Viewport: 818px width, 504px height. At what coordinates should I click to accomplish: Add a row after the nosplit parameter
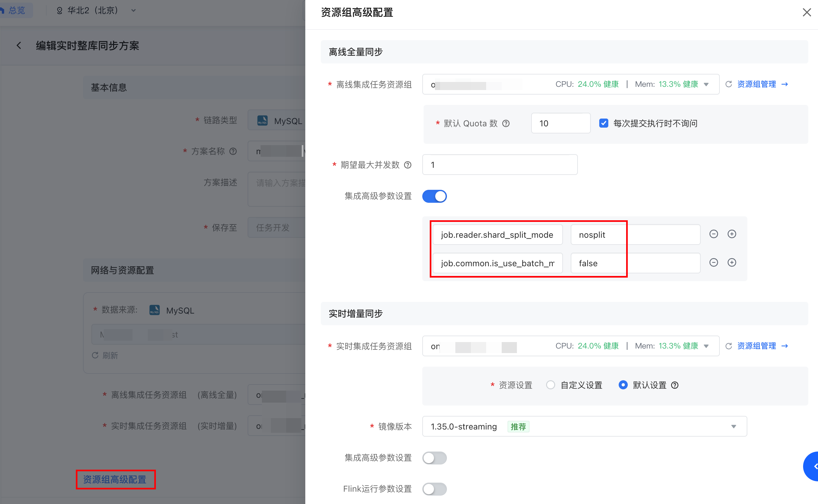(x=732, y=234)
